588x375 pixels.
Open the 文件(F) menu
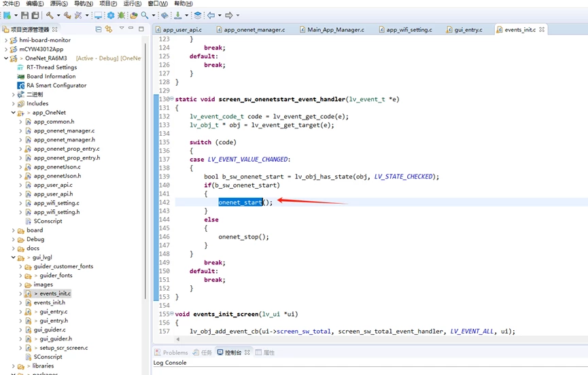pyautogui.click(x=12, y=3)
